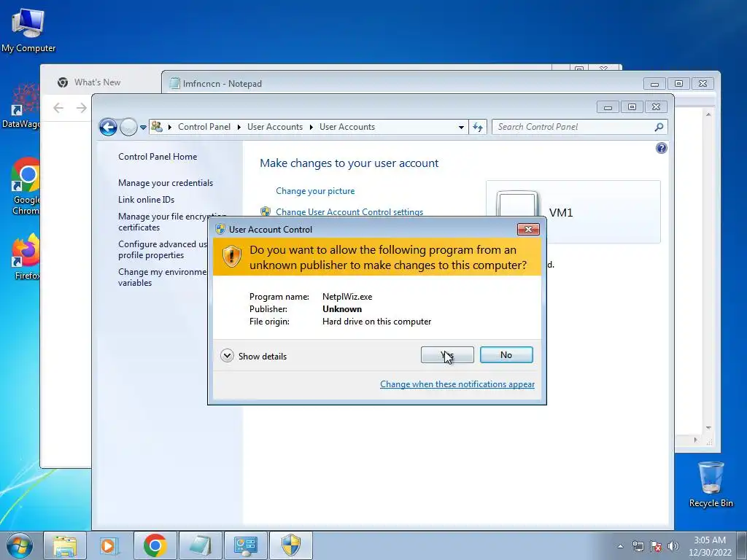Open Change User Account Control settings

(x=349, y=211)
